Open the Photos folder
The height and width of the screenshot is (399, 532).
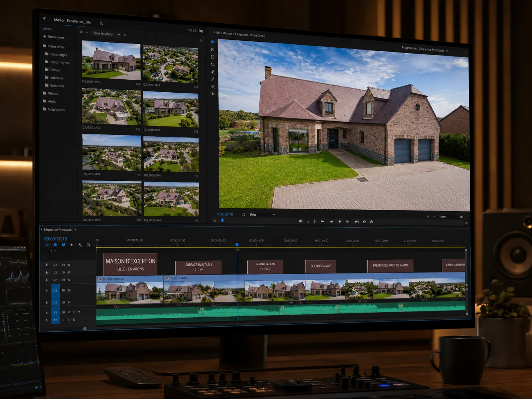50,93
